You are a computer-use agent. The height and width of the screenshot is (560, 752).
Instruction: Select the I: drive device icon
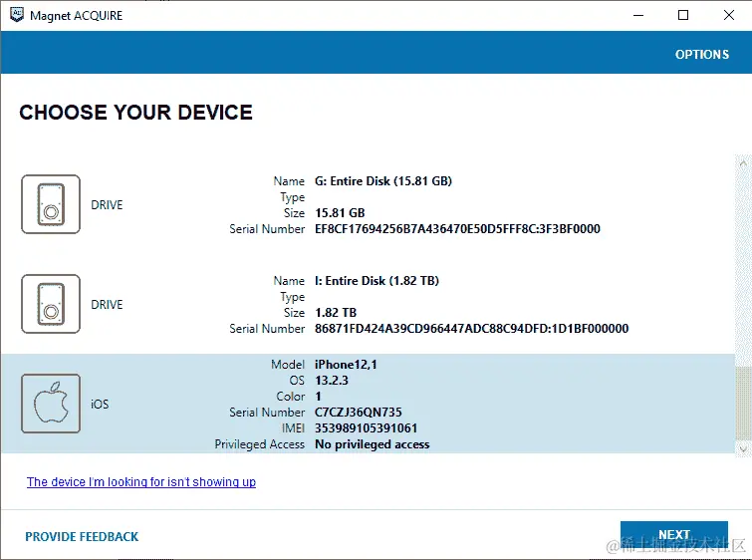51,304
